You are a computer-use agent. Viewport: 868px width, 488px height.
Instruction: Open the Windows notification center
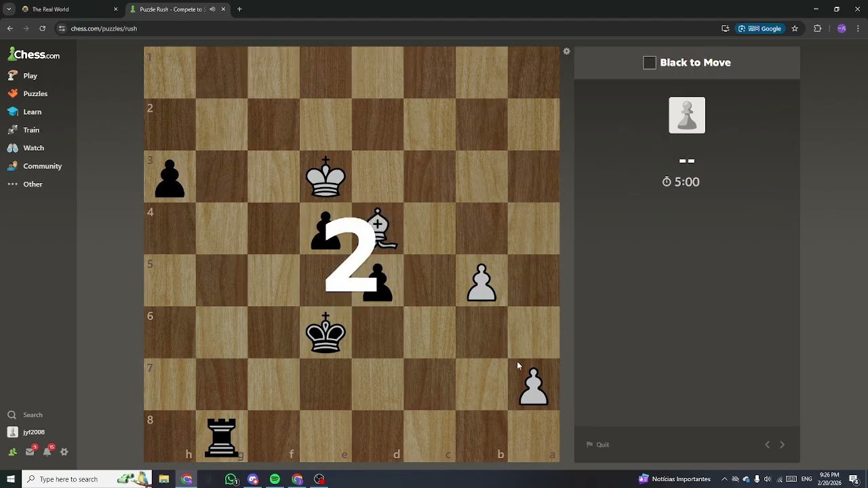point(854,479)
